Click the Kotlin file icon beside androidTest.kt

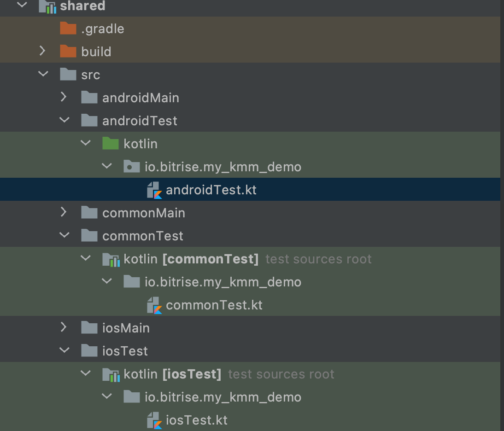(x=154, y=189)
